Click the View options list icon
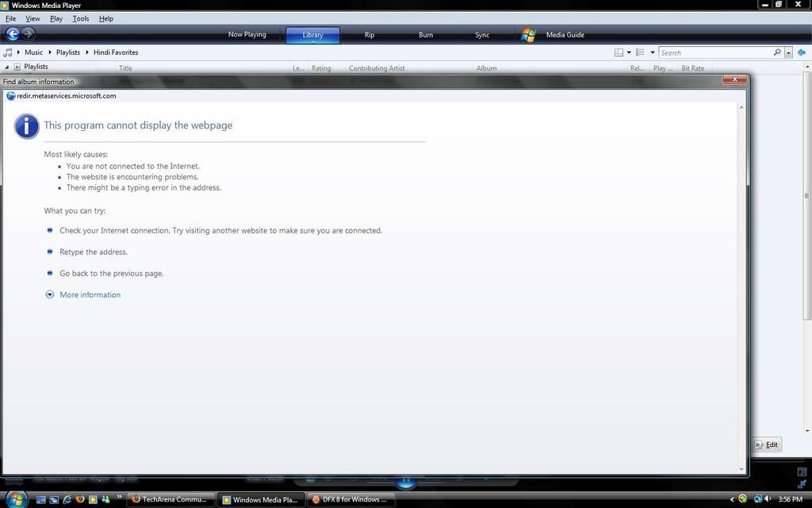Viewport: 812px width, 508px height. point(640,52)
